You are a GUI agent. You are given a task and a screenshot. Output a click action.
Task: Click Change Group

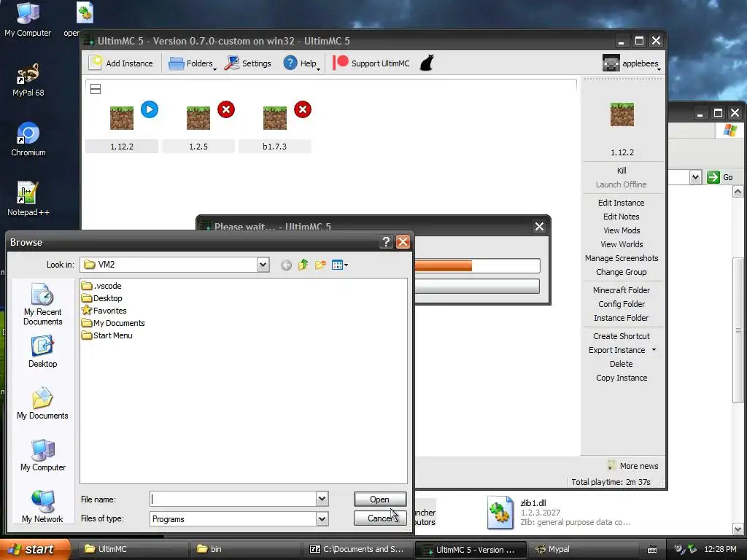(622, 272)
